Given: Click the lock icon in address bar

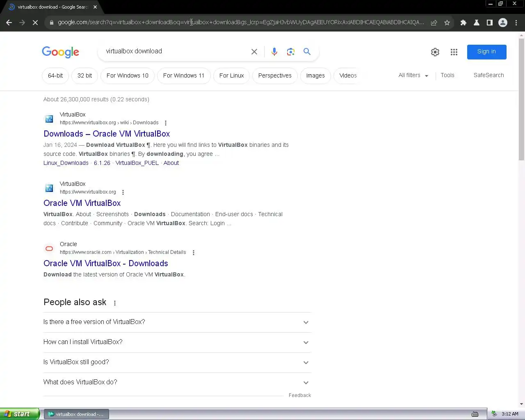Looking at the screenshot, I should pos(51,23).
